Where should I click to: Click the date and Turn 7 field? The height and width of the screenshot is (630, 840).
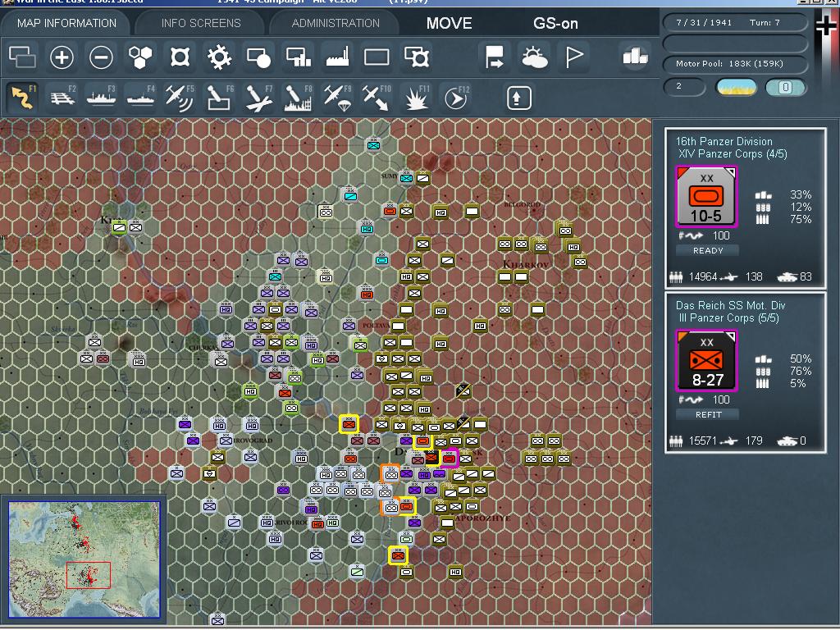coord(735,22)
